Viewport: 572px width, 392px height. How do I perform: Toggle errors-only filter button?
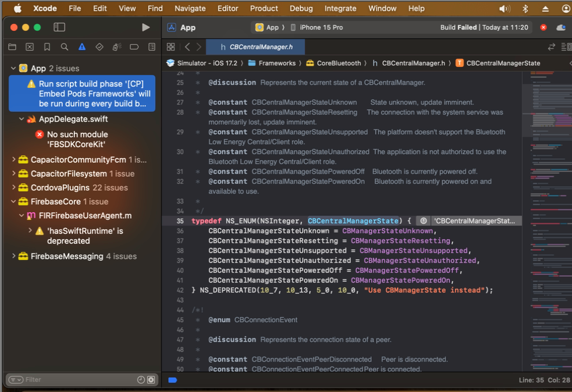[x=151, y=380]
